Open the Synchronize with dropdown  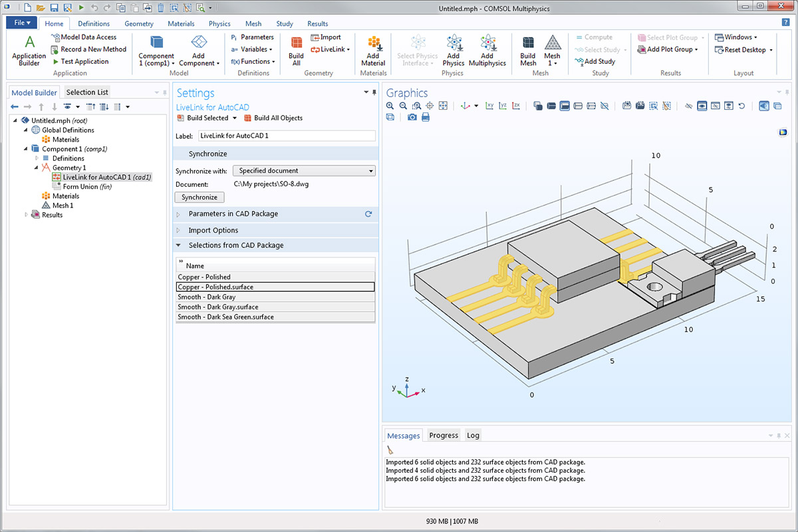pos(304,171)
